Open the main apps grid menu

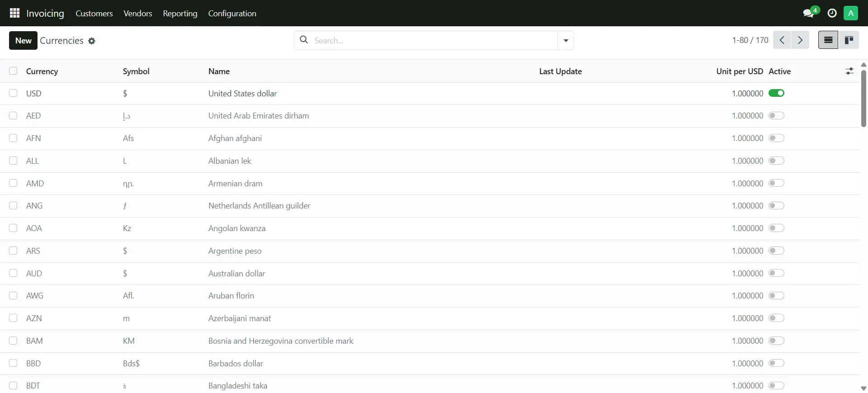[x=14, y=13]
